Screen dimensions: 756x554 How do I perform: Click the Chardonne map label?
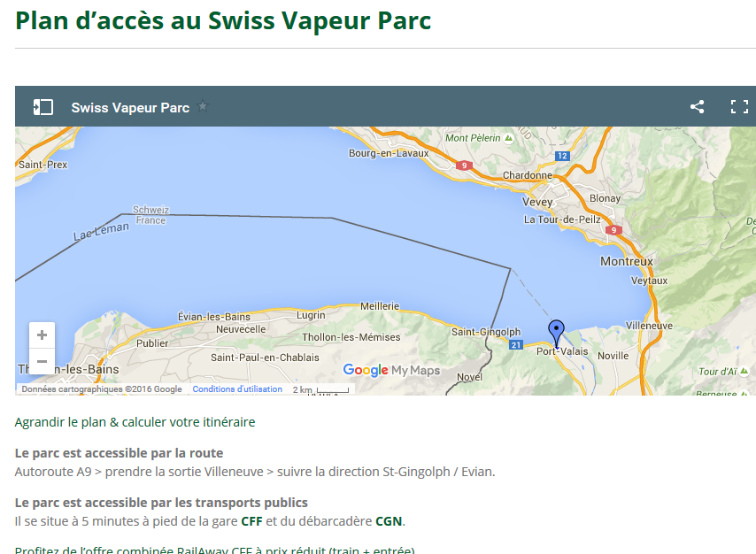528,175
